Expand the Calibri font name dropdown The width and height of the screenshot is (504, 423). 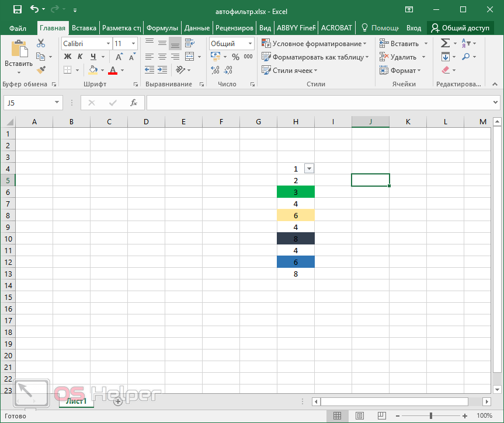(x=108, y=44)
